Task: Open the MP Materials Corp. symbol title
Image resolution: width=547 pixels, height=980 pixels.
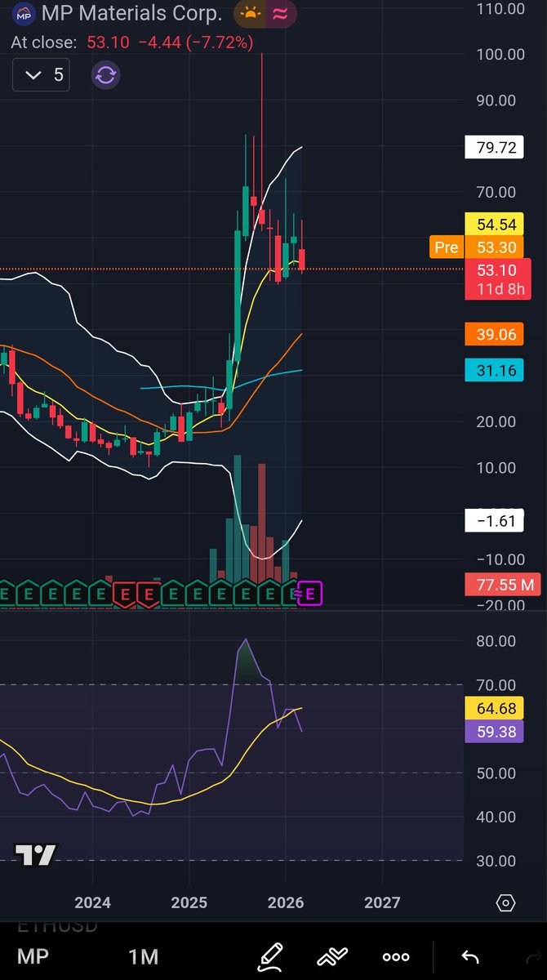Action: [132, 14]
